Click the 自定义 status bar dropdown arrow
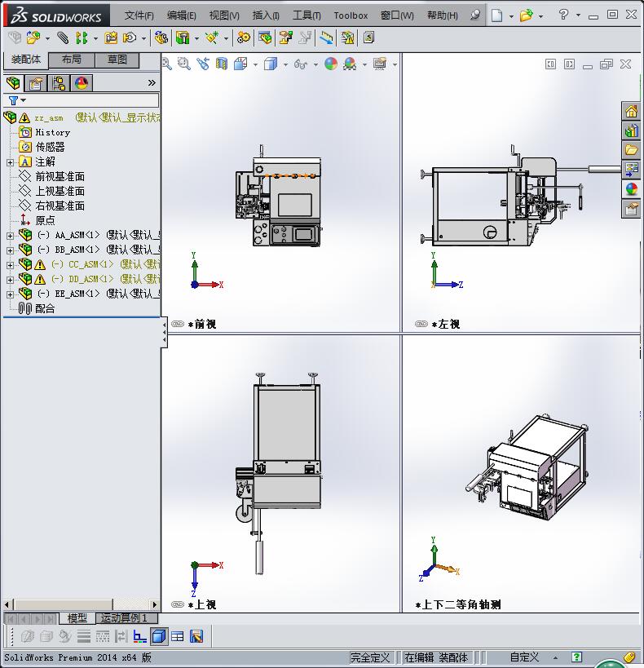Image resolution: width=644 pixels, height=668 pixels. (x=555, y=657)
